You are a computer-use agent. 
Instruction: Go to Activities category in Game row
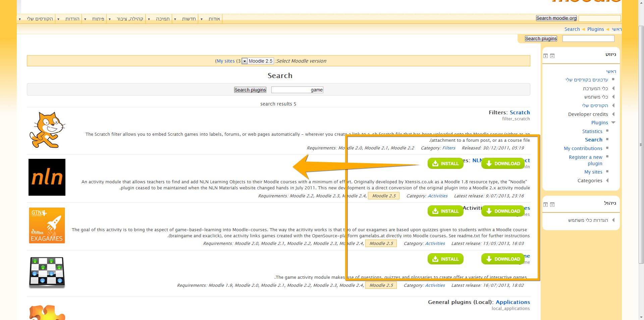(435, 285)
